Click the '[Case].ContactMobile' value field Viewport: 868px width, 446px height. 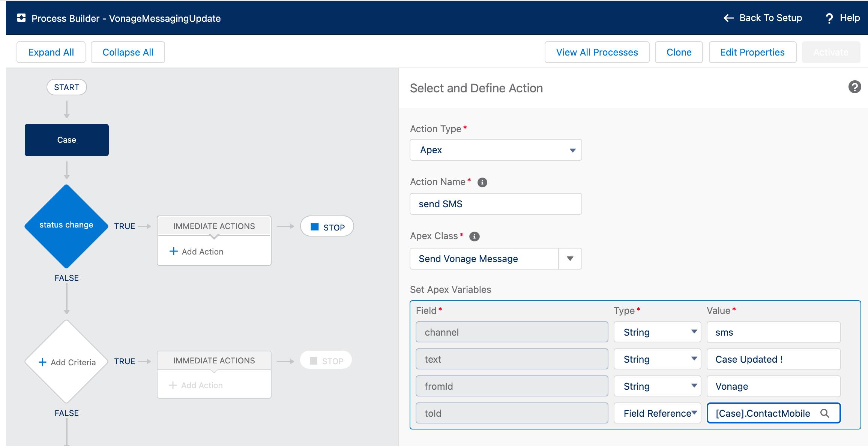click(x=773, y=413)
